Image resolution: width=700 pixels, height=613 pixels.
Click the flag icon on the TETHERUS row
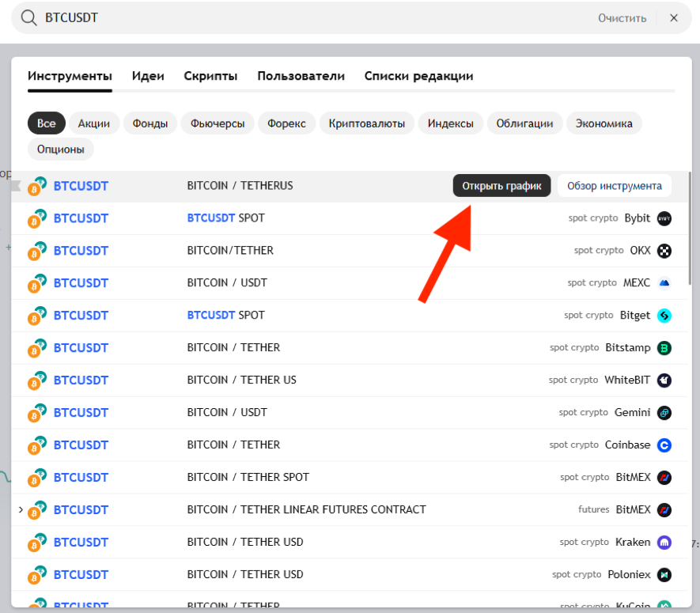click(16, 186)
